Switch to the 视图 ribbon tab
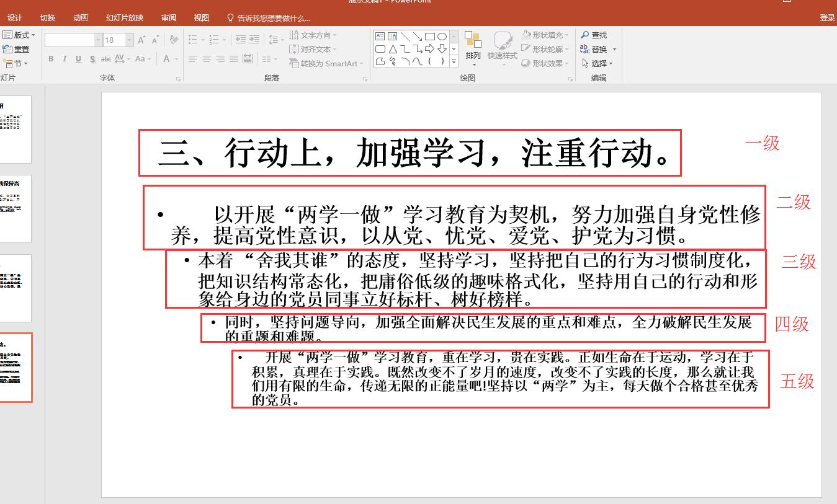The width and height of the screenshot is (837, 504). [201, 17]
